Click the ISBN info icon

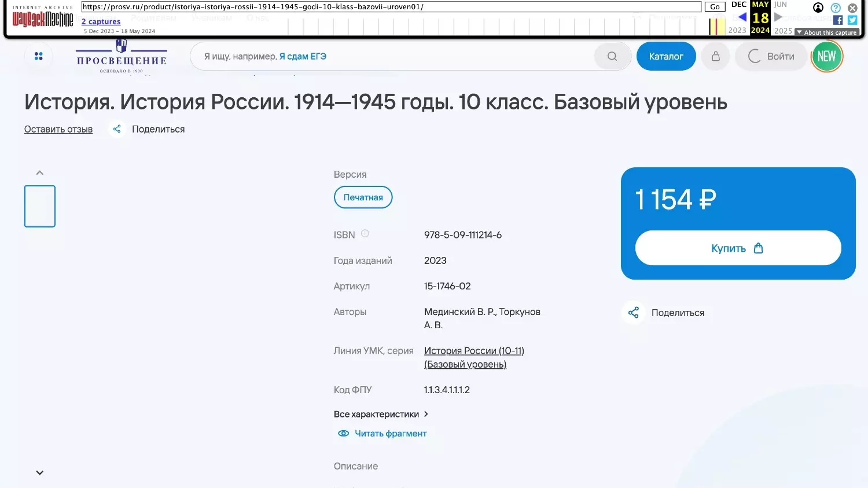[365, 234]
